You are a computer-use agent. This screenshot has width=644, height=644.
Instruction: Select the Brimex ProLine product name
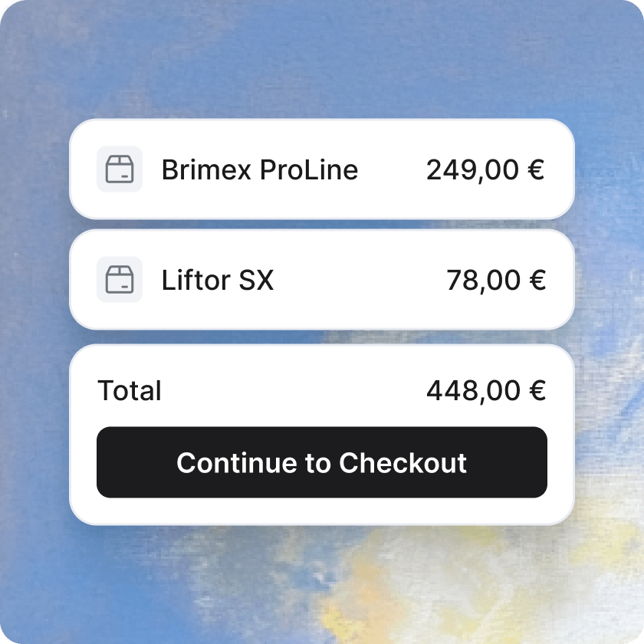[259, 169]
